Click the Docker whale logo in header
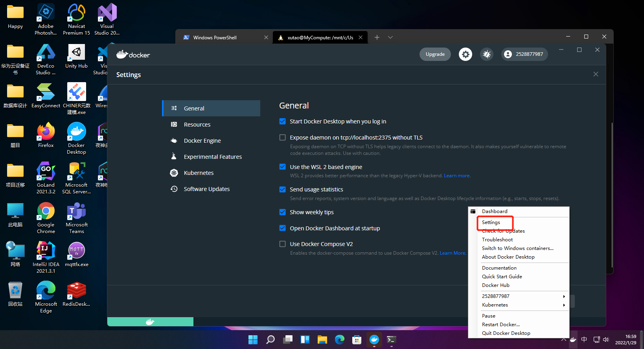The height and width of the screenshot is (349, 644). tap(133, 55)
